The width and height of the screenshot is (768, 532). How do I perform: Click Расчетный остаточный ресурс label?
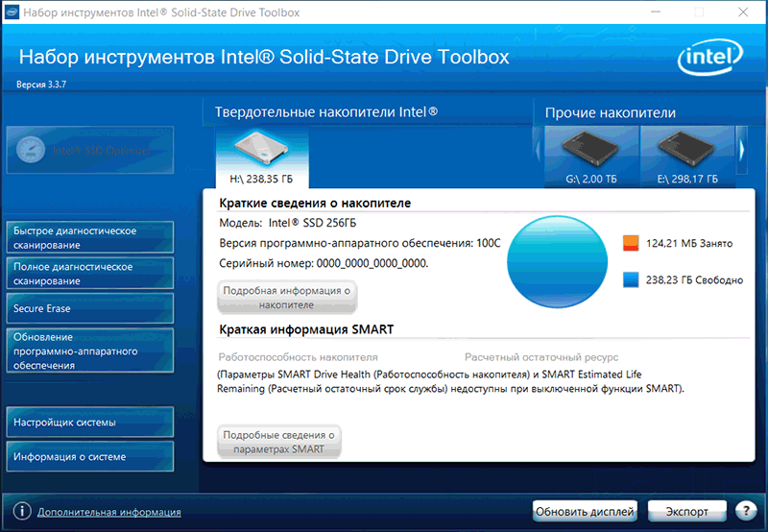(541, 357)
